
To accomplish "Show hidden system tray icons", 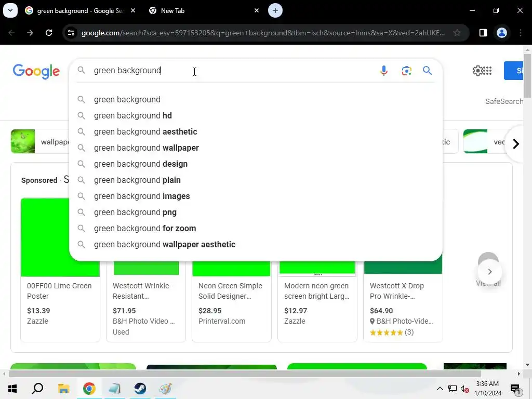I will [440, 389].
